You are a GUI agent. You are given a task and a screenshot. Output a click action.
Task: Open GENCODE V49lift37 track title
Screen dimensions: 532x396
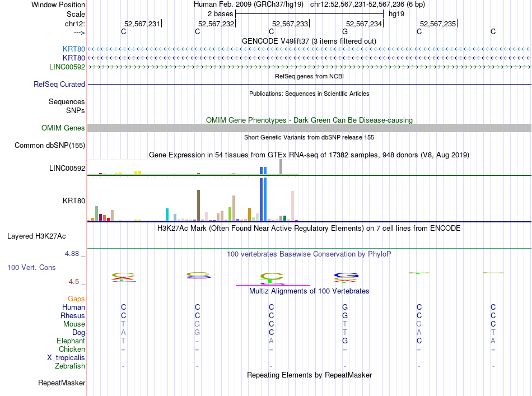point(309,41)
